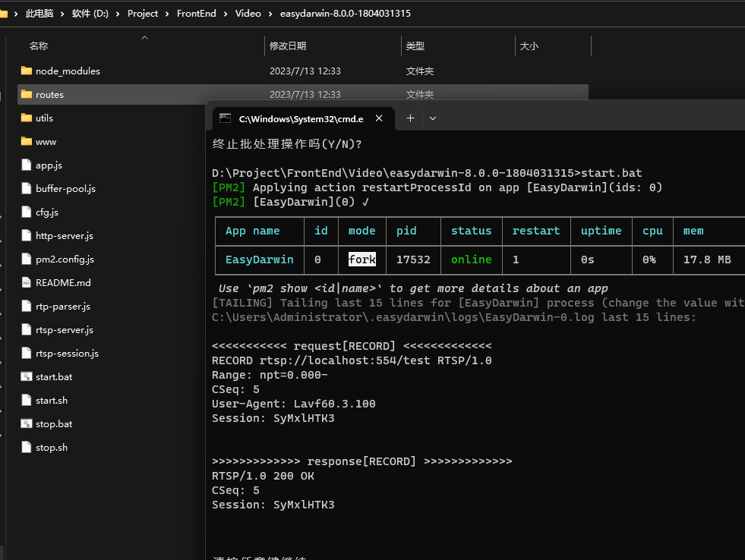Expand chevron after FrontEnd breadcrumb
Screen dimensions: 745x560
click(226, 14)
